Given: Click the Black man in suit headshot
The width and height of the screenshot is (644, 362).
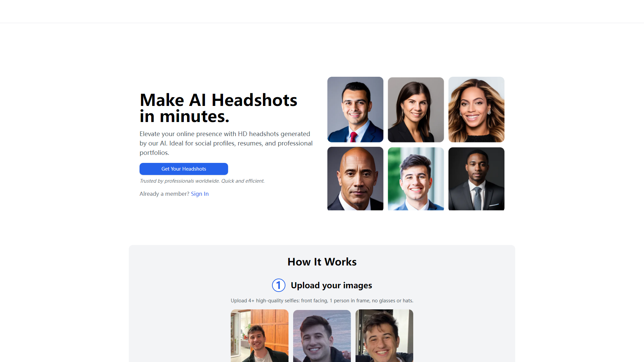Looking at the screenshot, I should 476,179.
